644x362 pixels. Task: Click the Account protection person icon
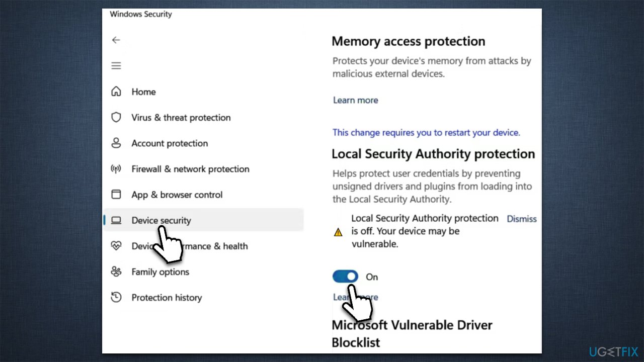(x=116, y=143)
